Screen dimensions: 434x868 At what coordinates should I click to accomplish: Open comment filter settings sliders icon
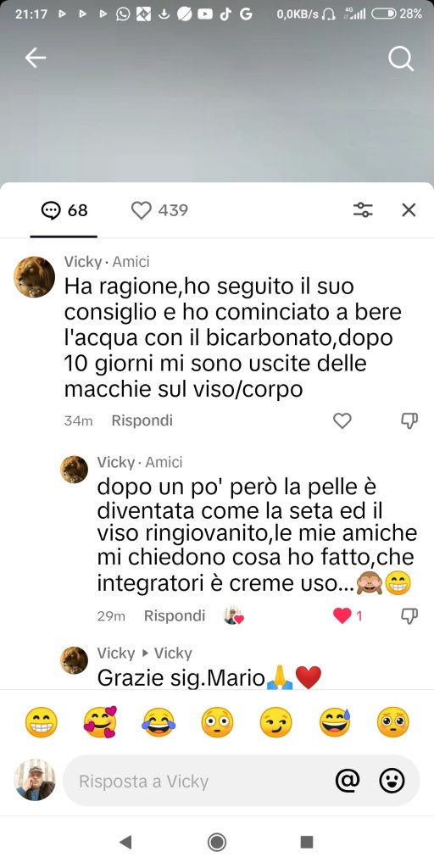pos(363,210)
